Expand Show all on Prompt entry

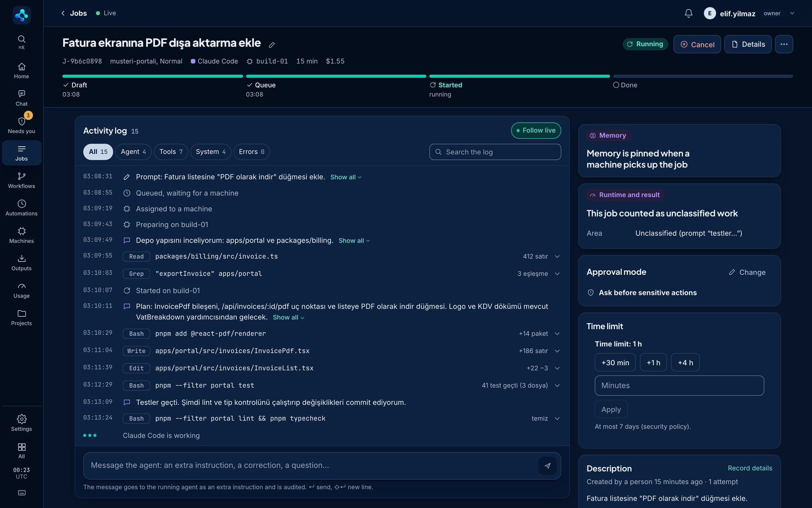click(346, 177)
